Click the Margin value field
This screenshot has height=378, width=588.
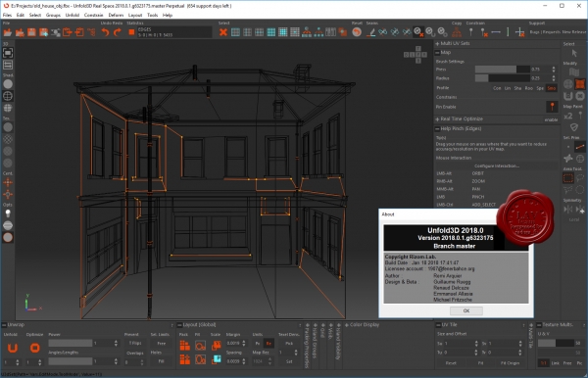click(233, 343)
